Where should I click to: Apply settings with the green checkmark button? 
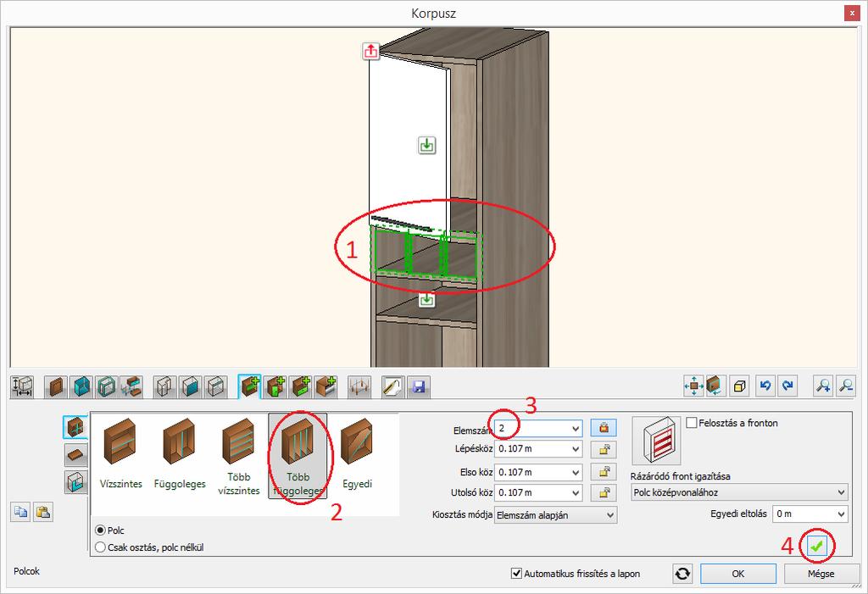tap(817, 547)
